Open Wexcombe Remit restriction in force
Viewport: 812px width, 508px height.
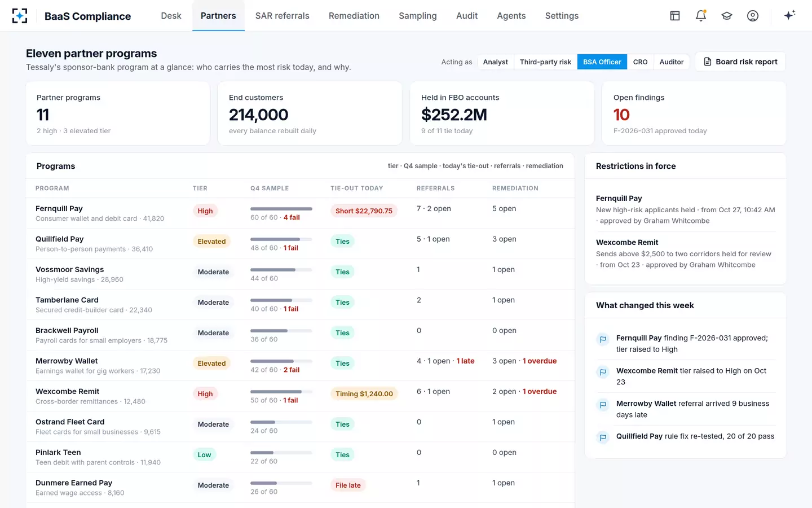[686, 253]
